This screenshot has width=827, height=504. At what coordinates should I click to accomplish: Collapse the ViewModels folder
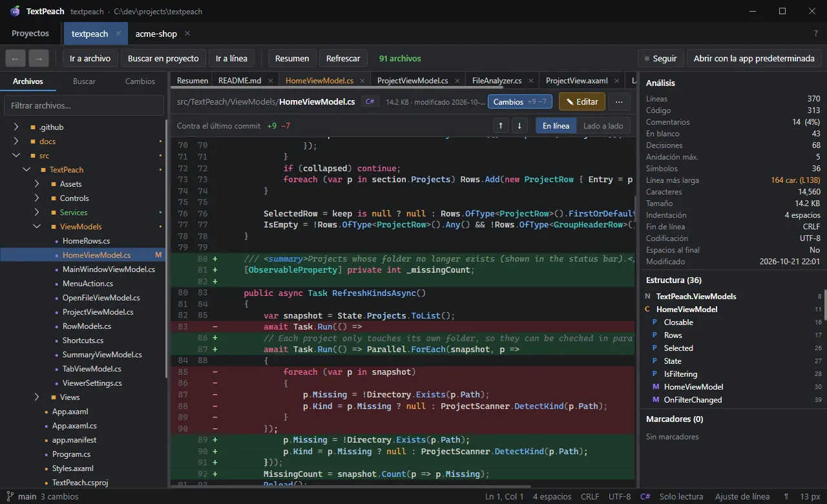tap(37, 227)
